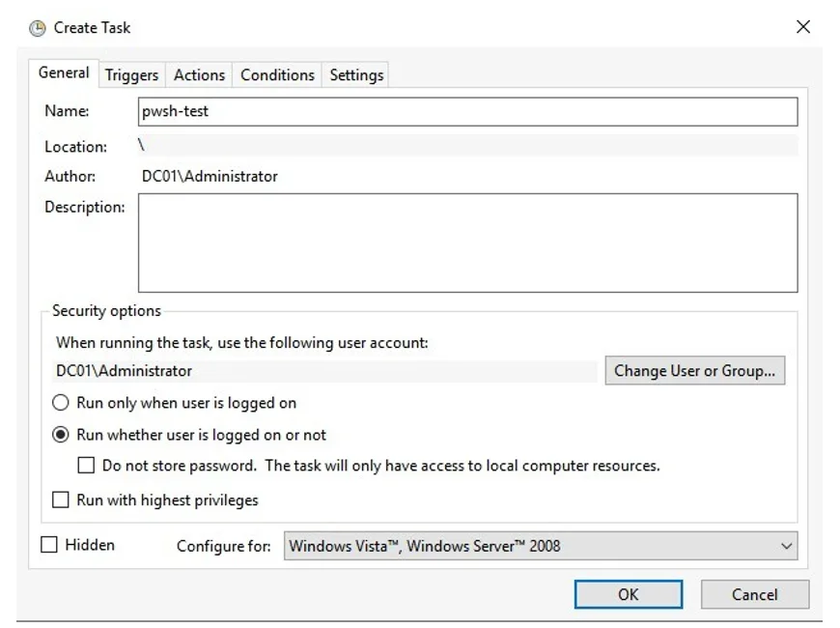Close the Create Task dialog
This screenshot has width=840, height=628.
802,27
